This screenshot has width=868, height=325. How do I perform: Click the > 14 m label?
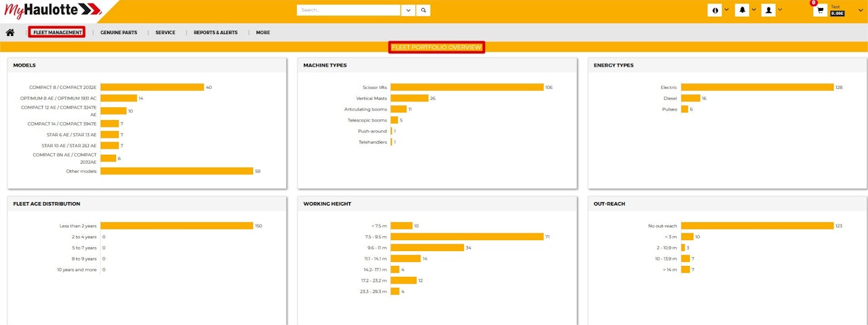click(671, 269)
